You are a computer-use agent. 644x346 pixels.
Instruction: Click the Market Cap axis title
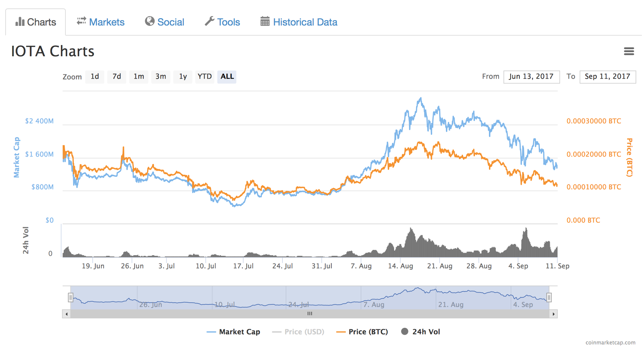(16, 157)
